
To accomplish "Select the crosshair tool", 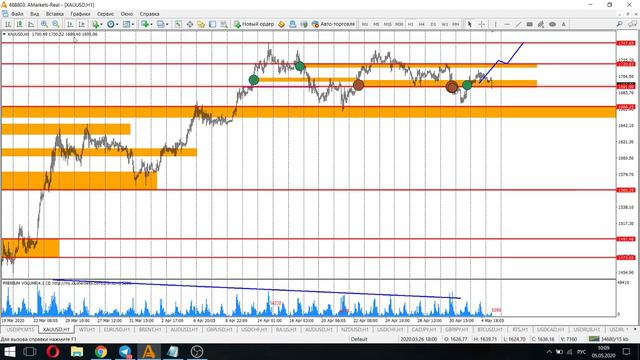I will (x=481, y=24).
